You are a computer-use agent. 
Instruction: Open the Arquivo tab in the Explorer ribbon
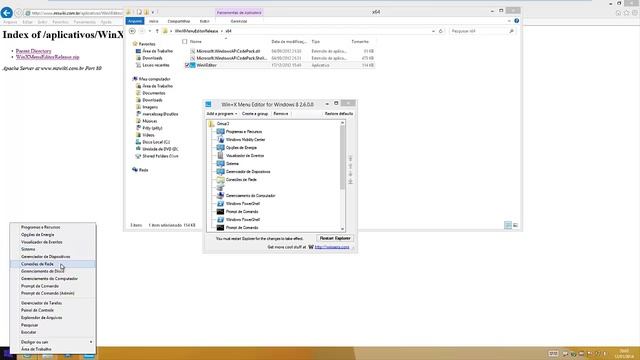click(135, 21)
